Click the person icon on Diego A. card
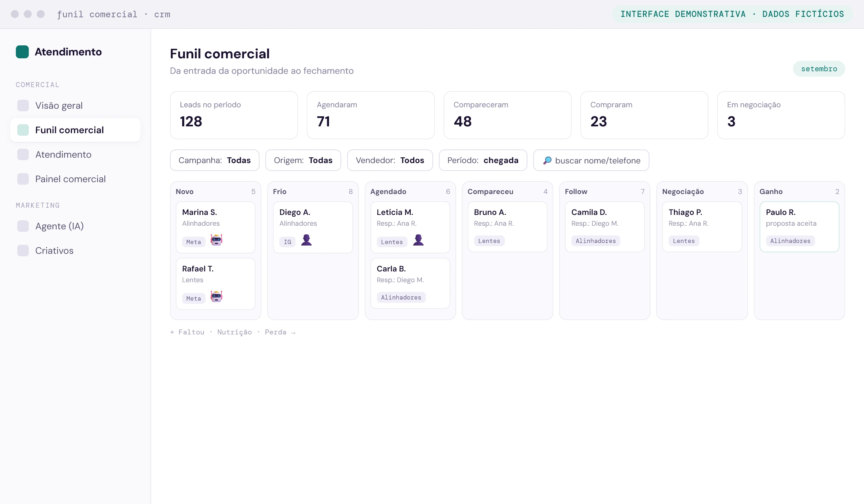Image resolution: width=864 pixels, height=504 pixels. (306, 240)
